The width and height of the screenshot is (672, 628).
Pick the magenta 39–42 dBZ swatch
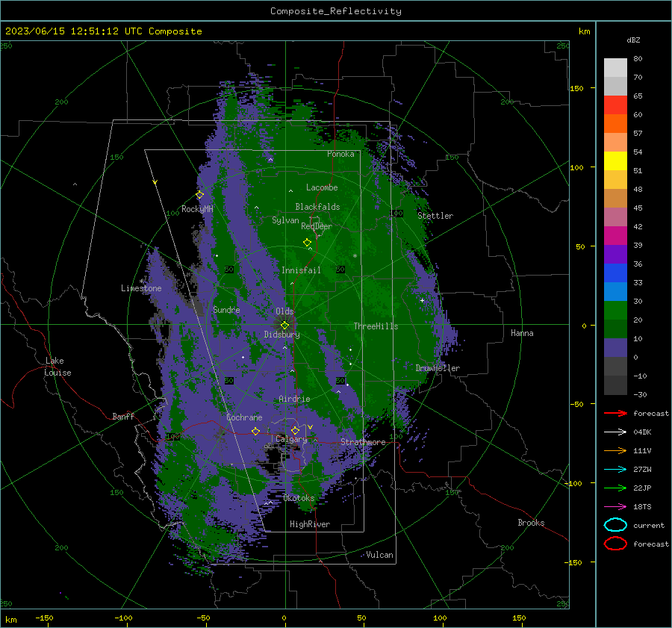coord(615,236)
